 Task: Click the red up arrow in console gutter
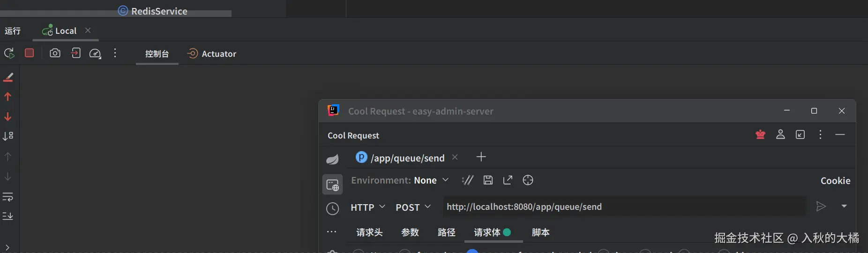pyautogui.click(x=7, y=97)
